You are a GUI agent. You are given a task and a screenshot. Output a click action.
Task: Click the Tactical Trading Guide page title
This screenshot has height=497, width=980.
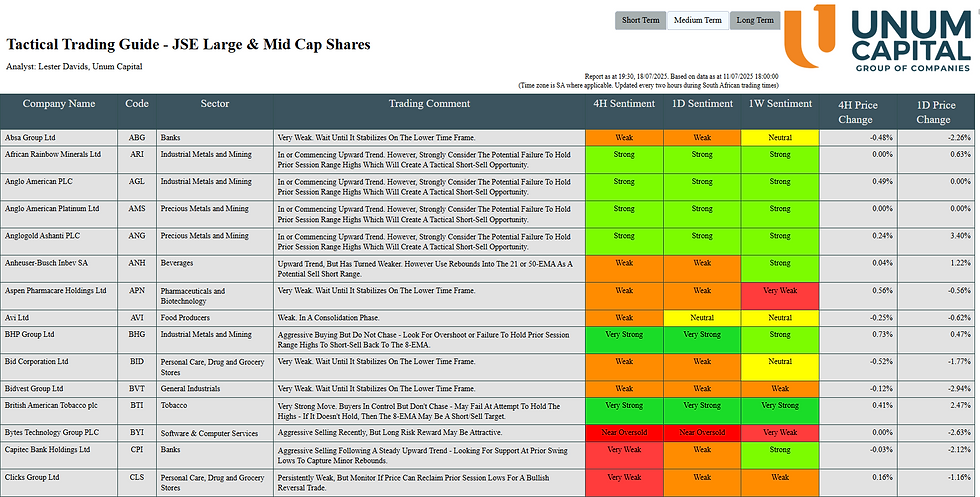[188, 44]
